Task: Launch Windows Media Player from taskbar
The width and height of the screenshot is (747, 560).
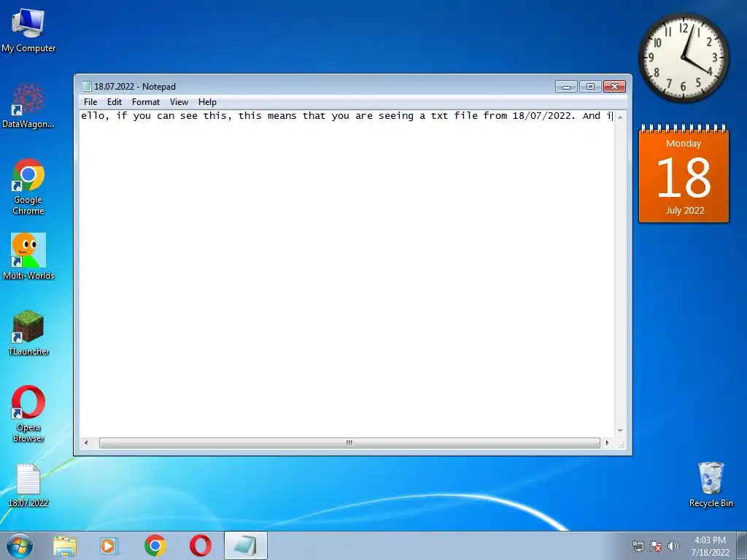Action: coord(109,545)
